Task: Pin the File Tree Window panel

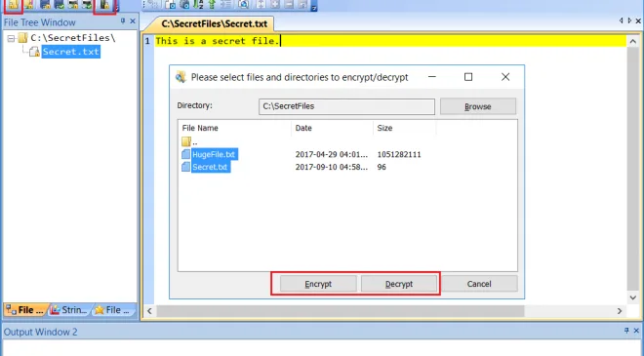Action: click(123, 20)
